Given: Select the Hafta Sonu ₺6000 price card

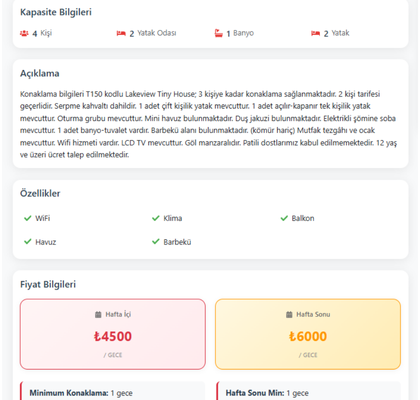Looking at the screenshot, I should coord(308,334).
